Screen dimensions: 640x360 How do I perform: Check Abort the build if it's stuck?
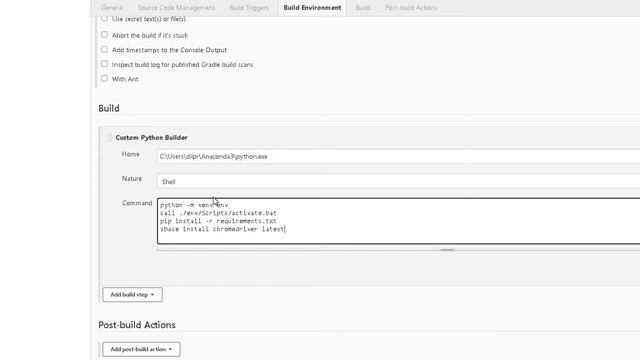[x=104, y=35]
